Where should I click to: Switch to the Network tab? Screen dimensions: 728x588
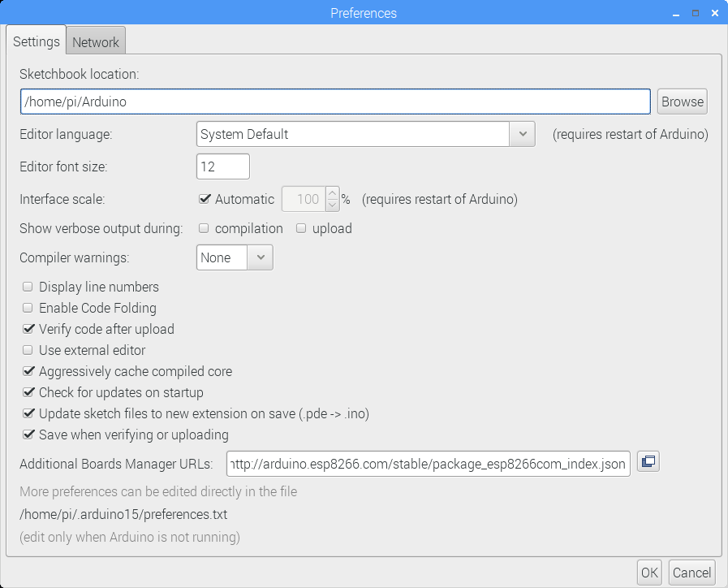[96, 41]
